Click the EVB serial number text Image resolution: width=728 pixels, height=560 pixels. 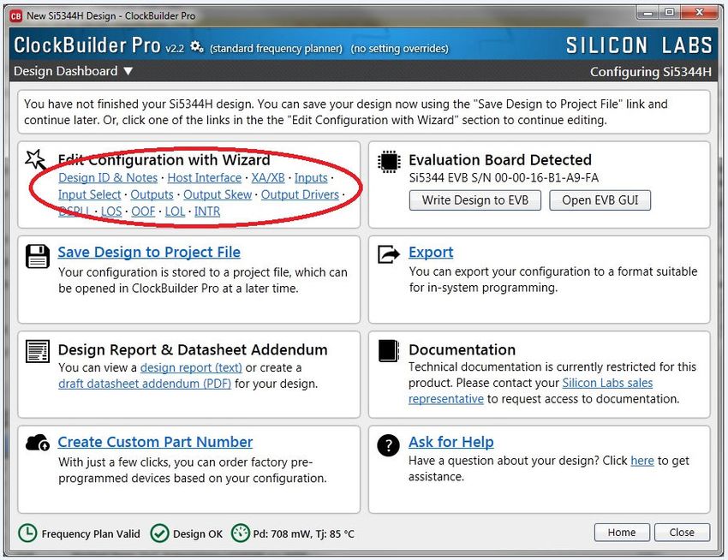pyautogui.click(x=504, y=178)
